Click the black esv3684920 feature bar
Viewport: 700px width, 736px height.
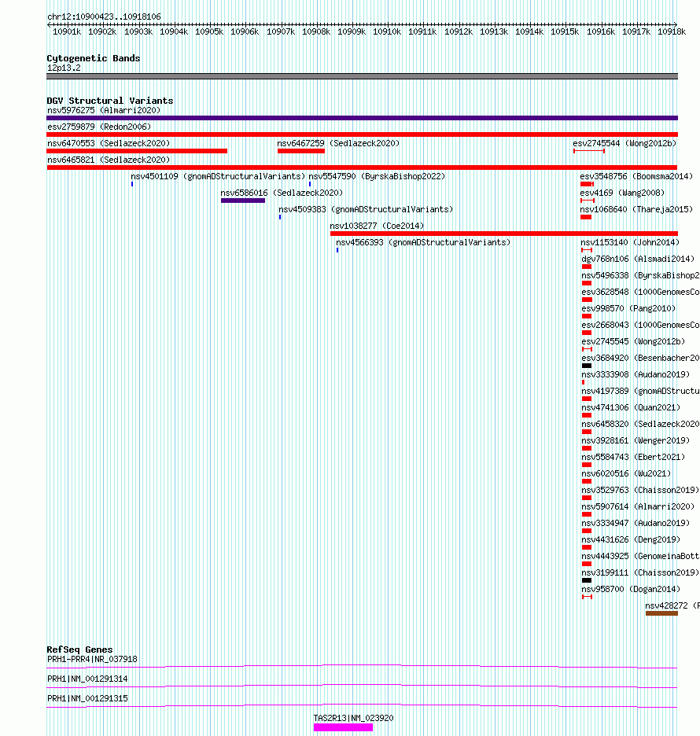point(587,366)
